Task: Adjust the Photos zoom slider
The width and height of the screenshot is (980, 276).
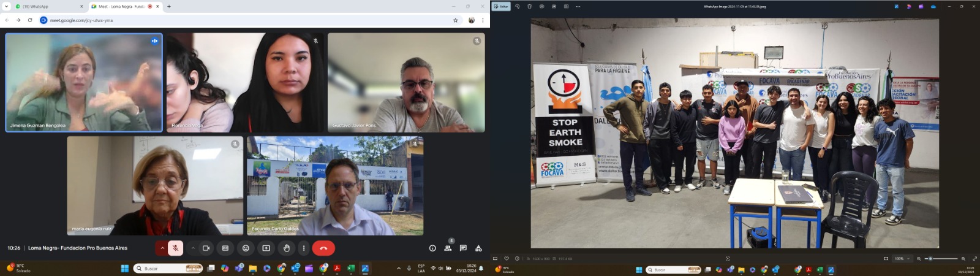Action: click(x=930, y=259)
